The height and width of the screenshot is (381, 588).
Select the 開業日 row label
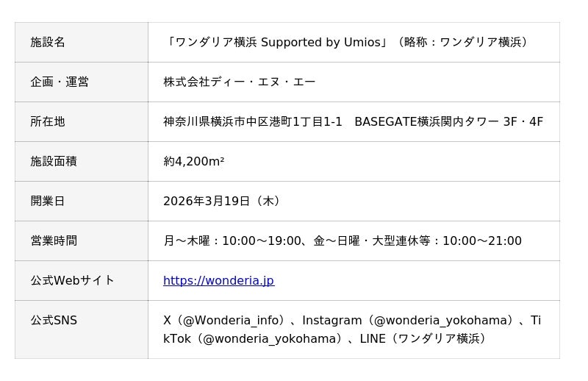(x=48, y=201)
